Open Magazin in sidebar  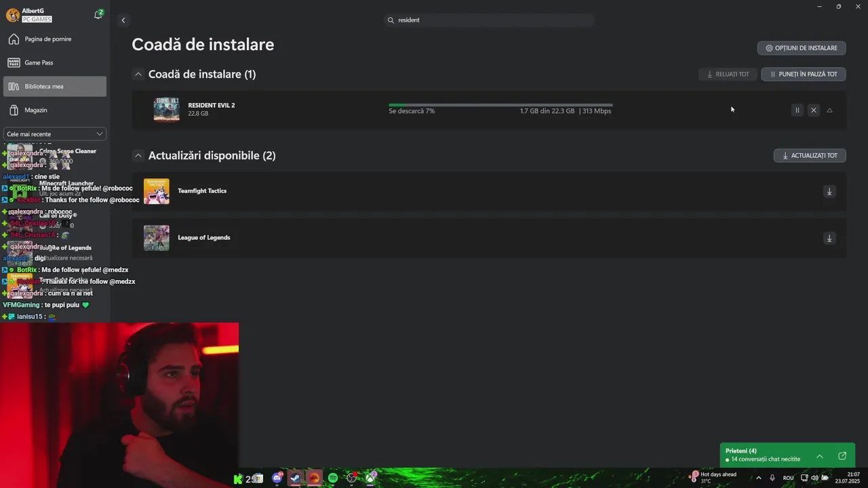(x=55, y=110)
